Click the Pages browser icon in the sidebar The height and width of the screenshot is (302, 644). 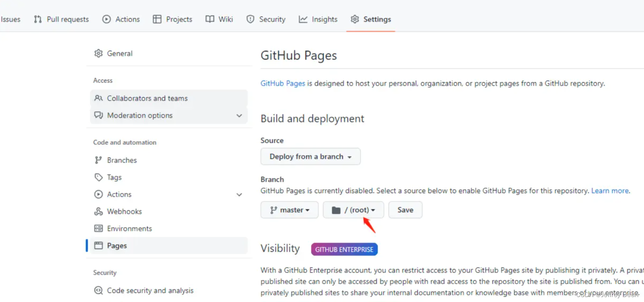[x=99, y=246]
